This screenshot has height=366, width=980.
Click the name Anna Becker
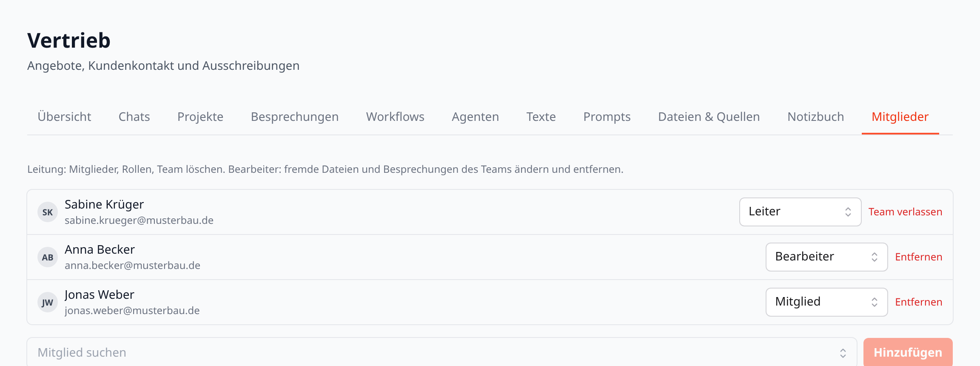pyautogui.click(x=100, y=249)
